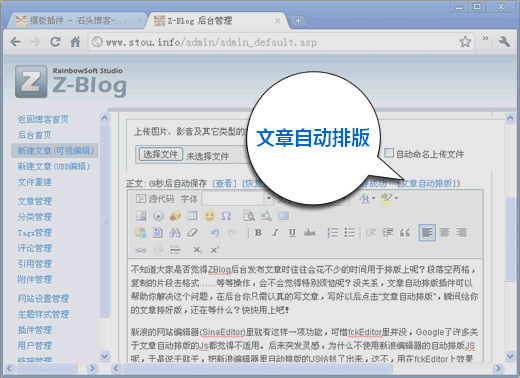Screen dimensions: 520x378
Task: Open the smiley emoticon picker
Action: pyautogui.click(x=209, y=216)
